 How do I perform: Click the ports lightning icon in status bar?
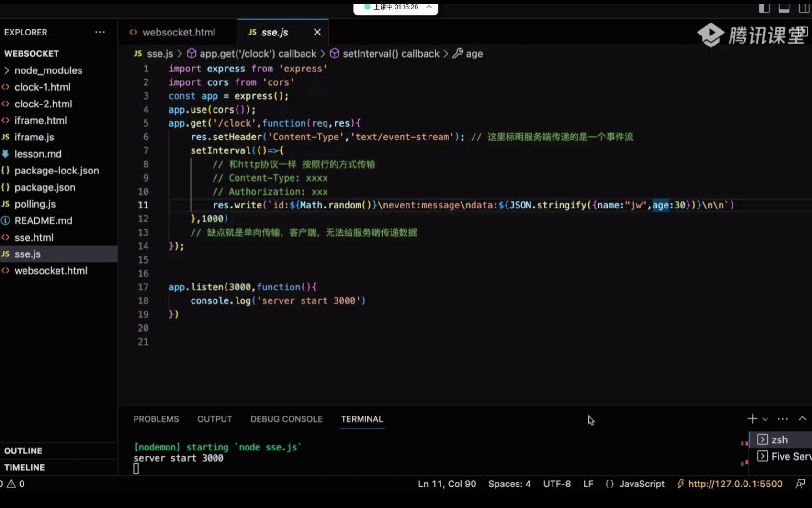tap(681, 484)
